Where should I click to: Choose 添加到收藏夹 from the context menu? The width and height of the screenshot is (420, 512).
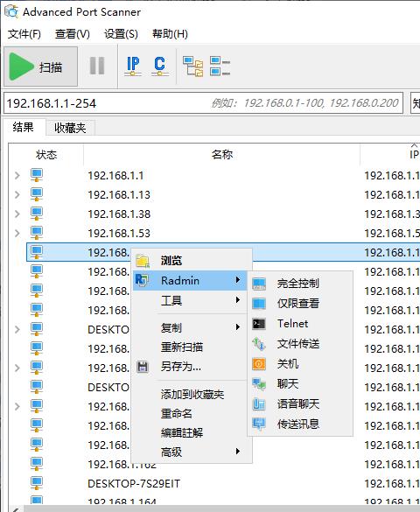192,395
